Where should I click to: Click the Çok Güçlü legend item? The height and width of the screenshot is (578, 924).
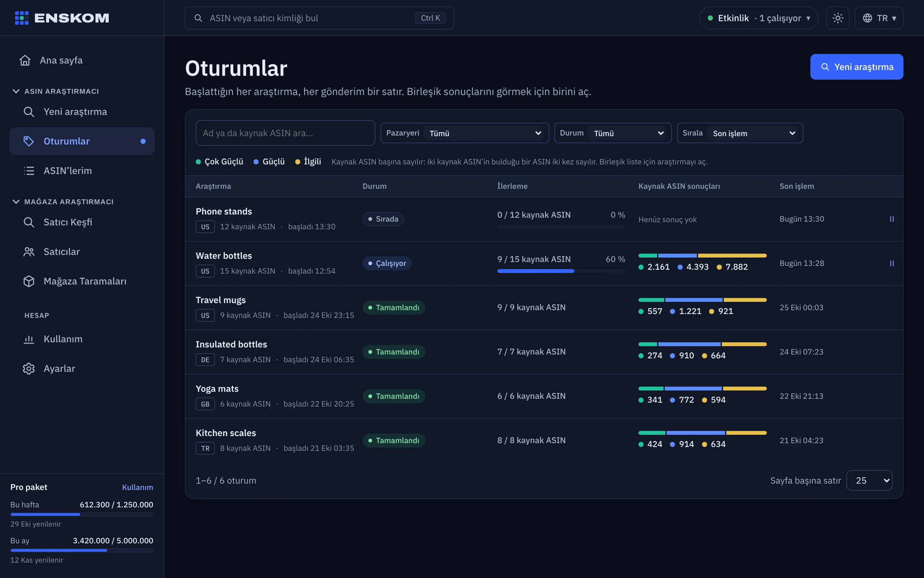click(219, 162)
